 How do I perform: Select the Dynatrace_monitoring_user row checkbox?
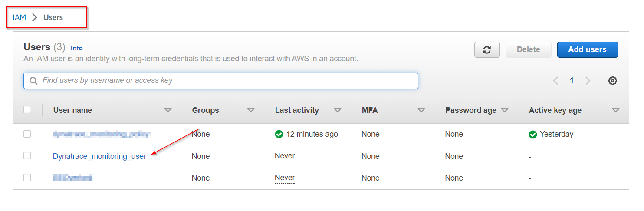pyautogui.click(x=27, y=156)
